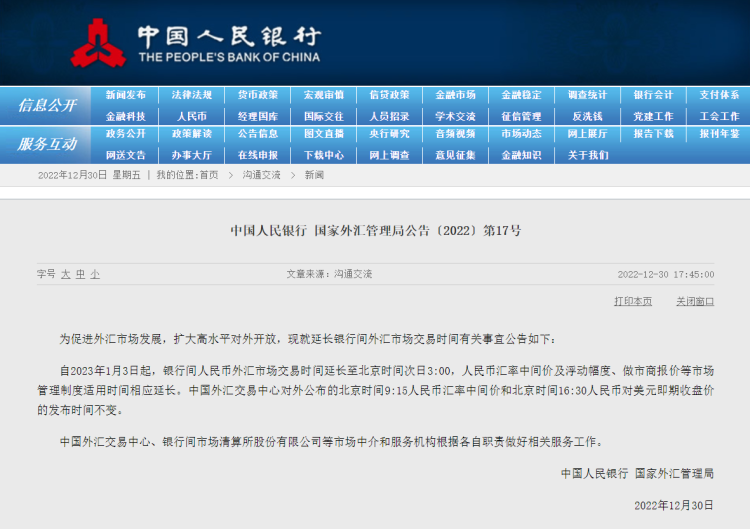The height and width of the screenshot is (529, 750).
Task: Go to 图文直播 section
Action: click(x=324, y=133)
